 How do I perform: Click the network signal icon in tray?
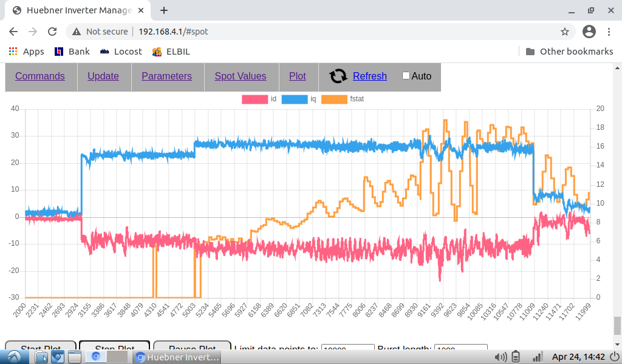click(537, 357)
